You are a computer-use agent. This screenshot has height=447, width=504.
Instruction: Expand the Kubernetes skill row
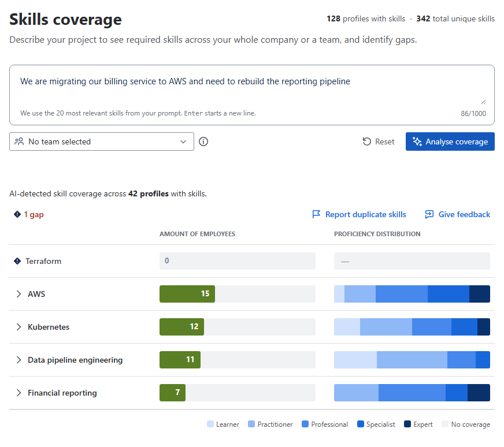click(x=18, y=327)
